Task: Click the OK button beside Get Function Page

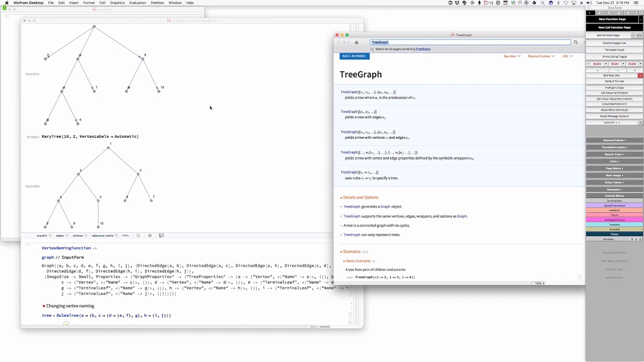Action: pyautogui.click(x=639, y=35)
